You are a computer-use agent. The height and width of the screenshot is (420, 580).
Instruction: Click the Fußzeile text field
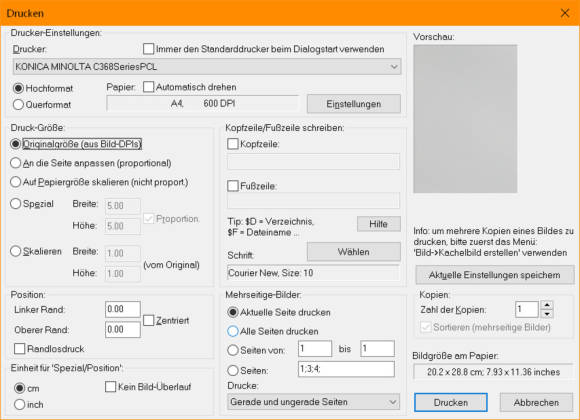(313, 201)
